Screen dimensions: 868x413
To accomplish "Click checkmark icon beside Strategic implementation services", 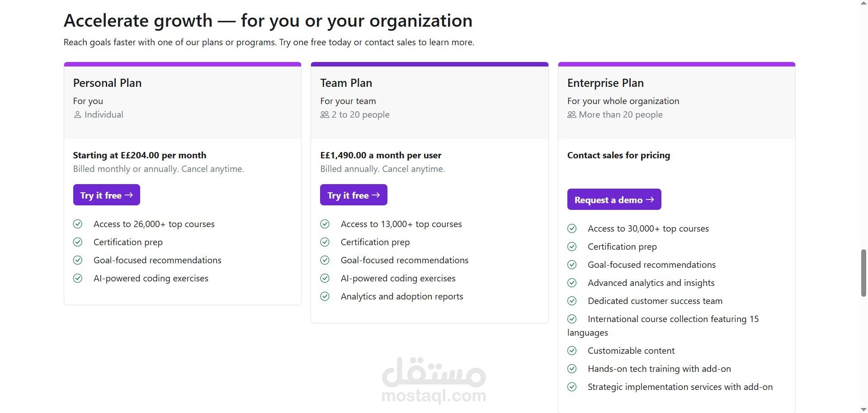I will point(572,387).
